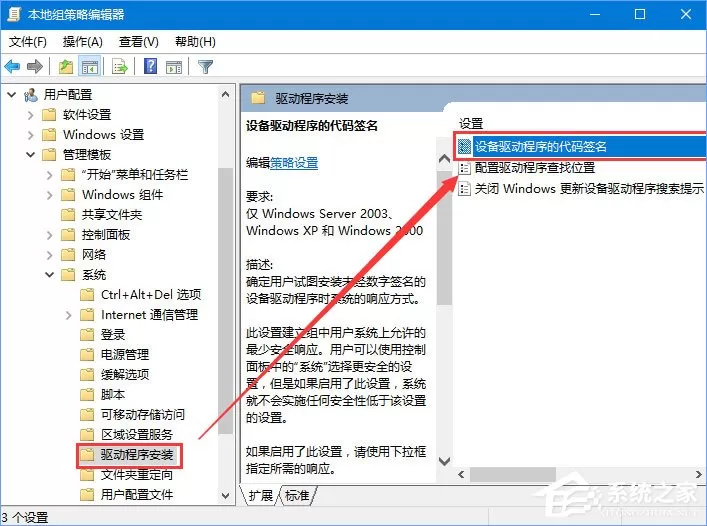Click the 共享文件夹 folder icon

pos(68,215)
